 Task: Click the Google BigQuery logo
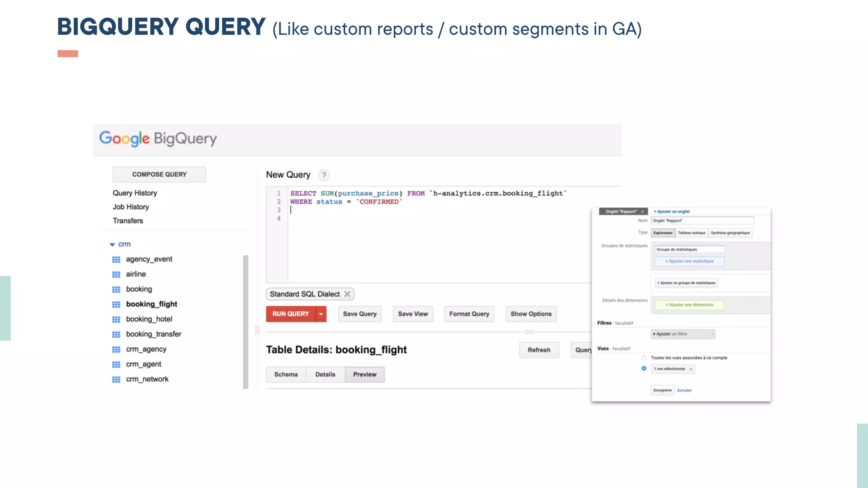point(158,139)
